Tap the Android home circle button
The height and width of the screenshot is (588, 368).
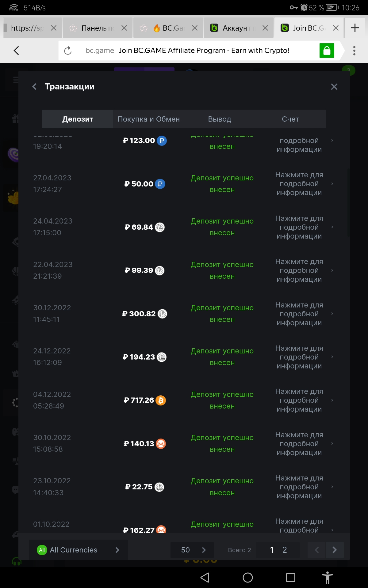pyautogui.click(x=247, y=578)
